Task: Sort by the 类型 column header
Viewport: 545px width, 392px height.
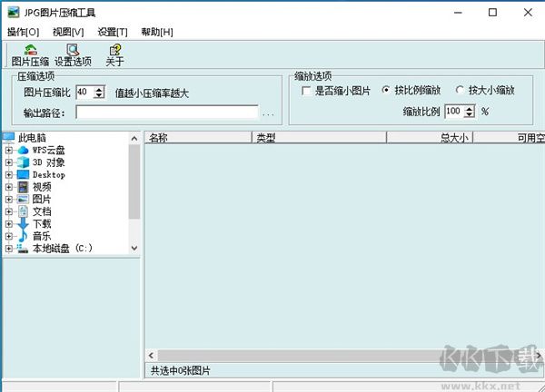Action: coord(319,138)
